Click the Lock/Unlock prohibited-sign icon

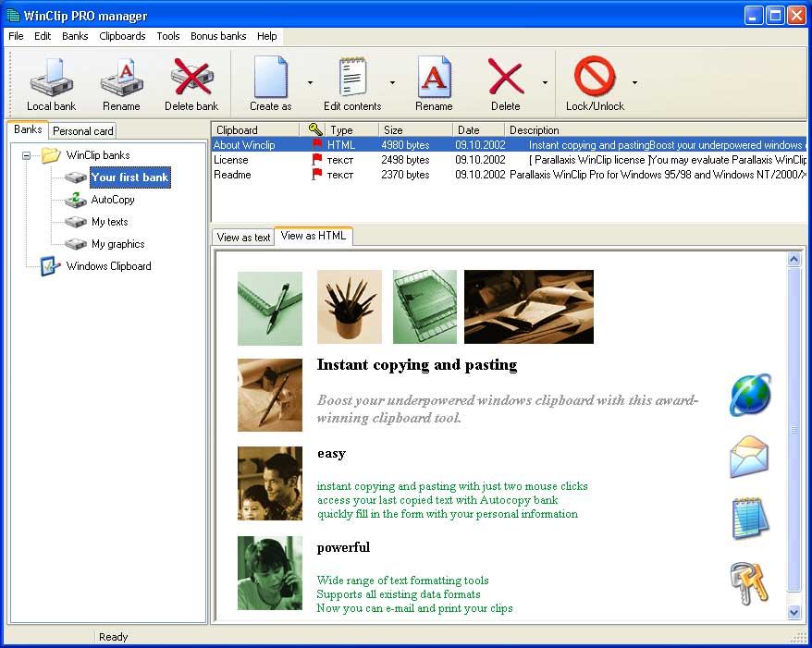point(595,77)
